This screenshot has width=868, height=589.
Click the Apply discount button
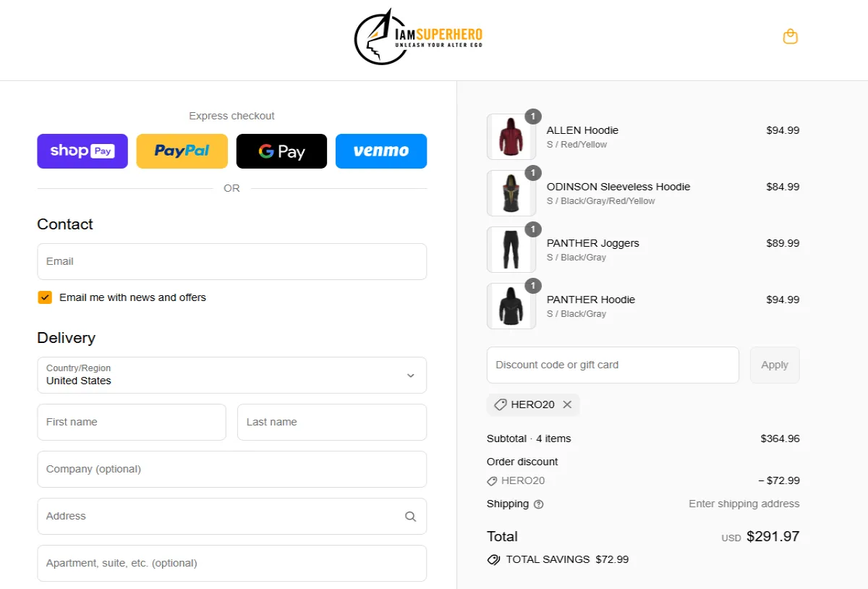tap(775, 365)
